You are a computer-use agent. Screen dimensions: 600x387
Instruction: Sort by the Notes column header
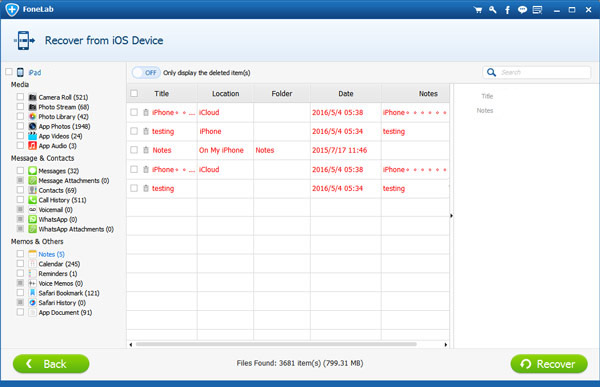tap(416, 93)
